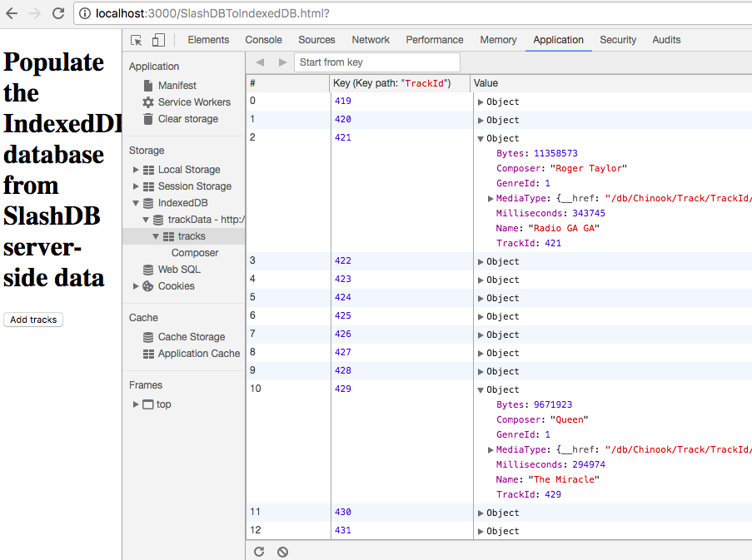Click the refresh icon below the data table
This screenshot has height=560, width=752.
[x=259, y=552]
